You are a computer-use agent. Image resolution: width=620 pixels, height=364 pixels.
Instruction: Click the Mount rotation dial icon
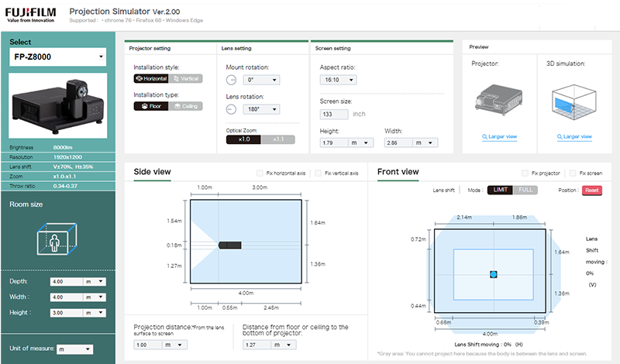231,80
